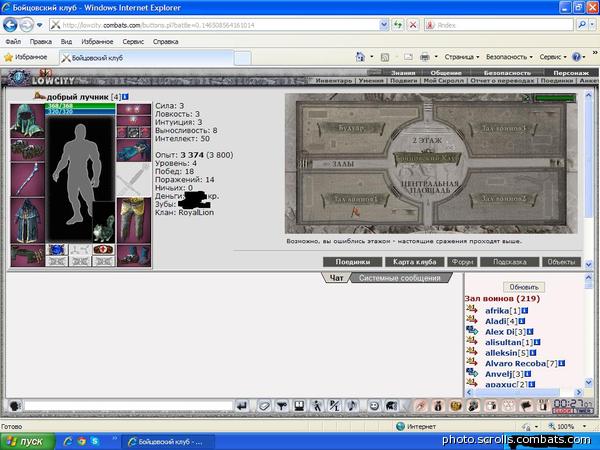Open the Инвентарь submenu link

[334, 81]
